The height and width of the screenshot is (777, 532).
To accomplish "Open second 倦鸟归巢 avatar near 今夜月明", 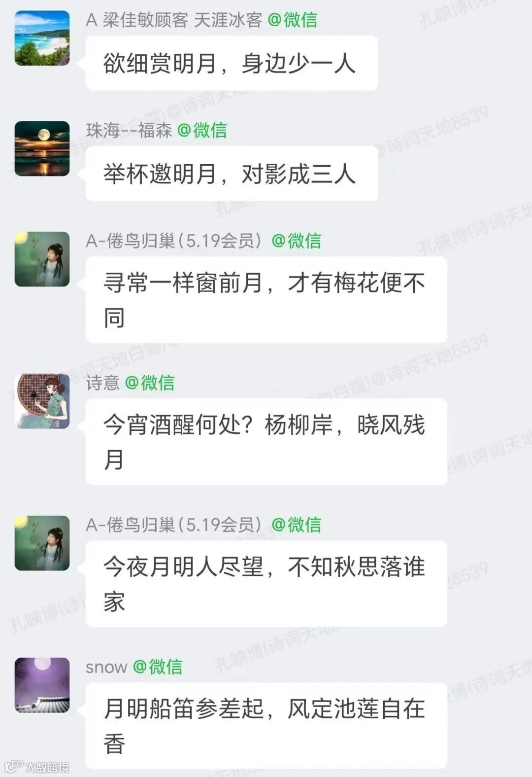I will (x=42, y=543).
